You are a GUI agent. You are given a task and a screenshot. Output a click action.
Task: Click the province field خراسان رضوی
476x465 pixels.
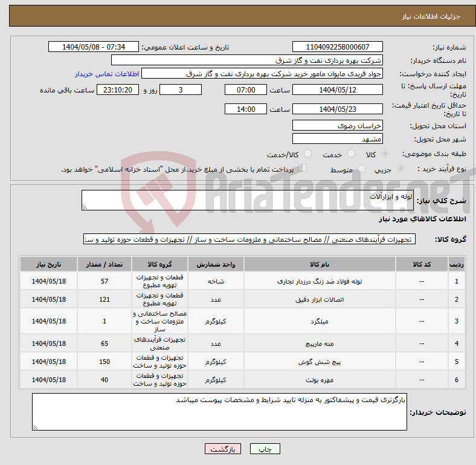(337, 125)
